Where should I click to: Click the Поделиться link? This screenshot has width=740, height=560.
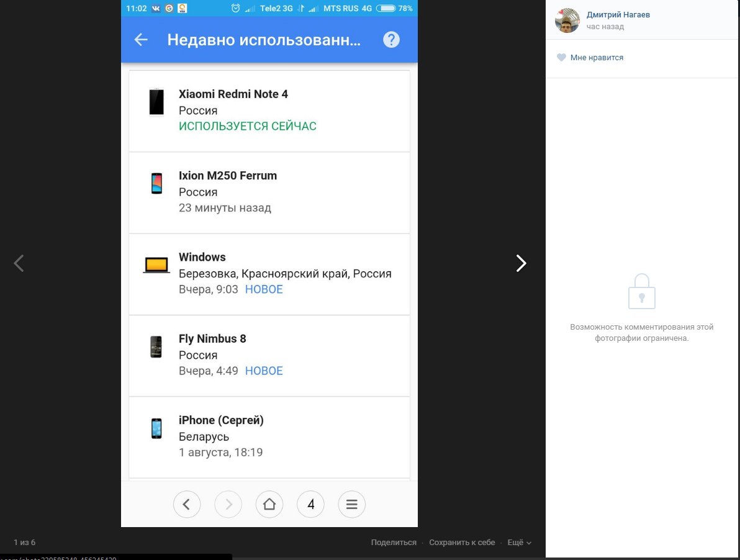394,542
